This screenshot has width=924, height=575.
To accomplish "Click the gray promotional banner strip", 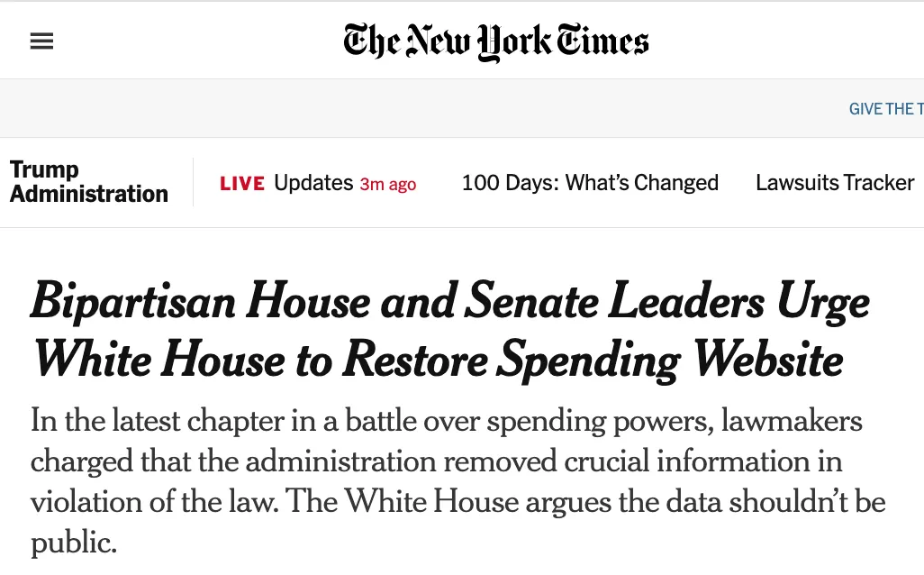I will (462, 108).
